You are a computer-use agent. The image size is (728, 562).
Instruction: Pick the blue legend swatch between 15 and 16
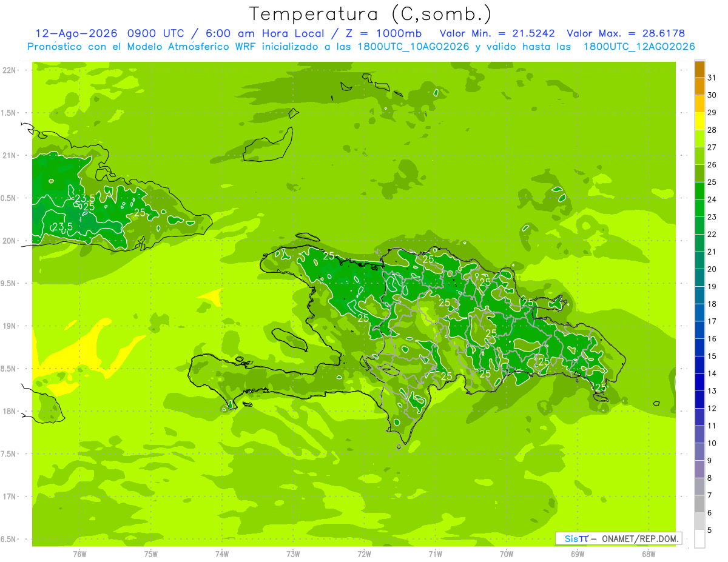pyautogui.click(x=699, y=347)
